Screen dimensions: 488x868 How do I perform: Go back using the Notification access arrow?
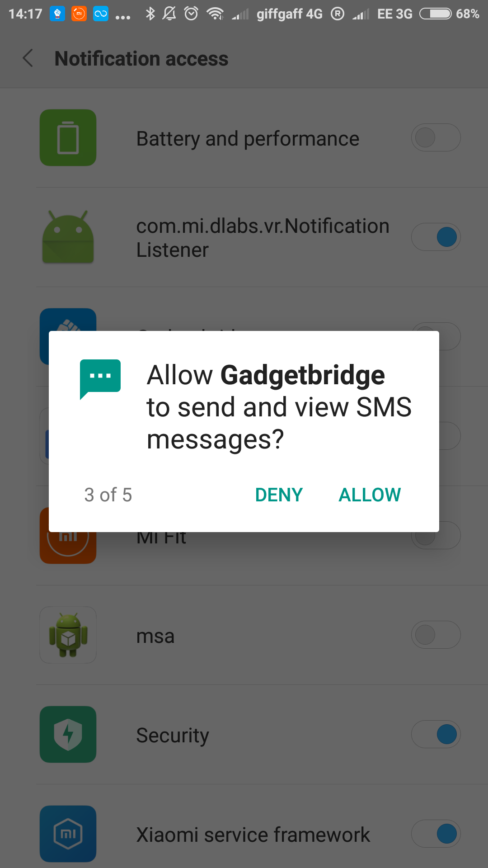pos(28,58)
